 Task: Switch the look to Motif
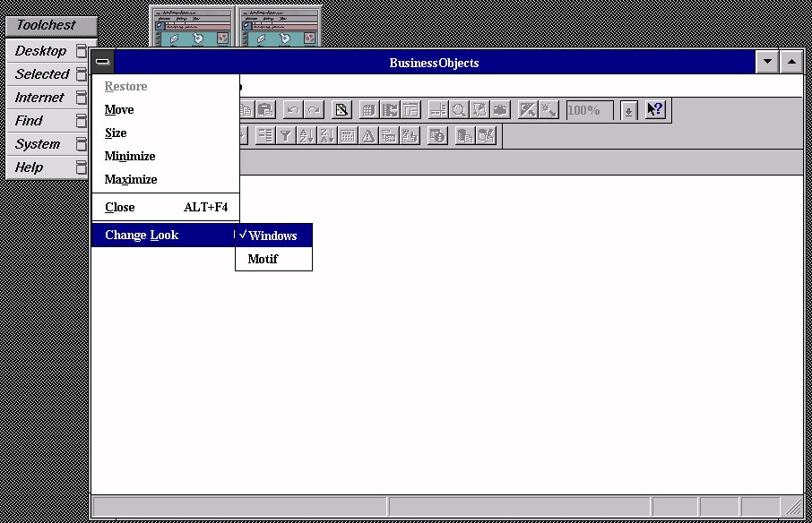click(x=263, y=259)
